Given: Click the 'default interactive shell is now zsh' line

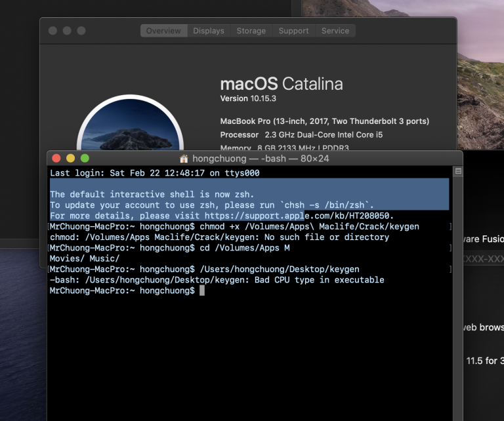Looking at the screenshot, I should (152, 195).
